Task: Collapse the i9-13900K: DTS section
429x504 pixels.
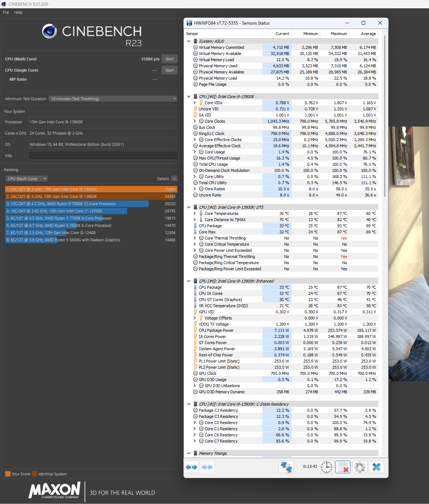Action: [189, 207]
